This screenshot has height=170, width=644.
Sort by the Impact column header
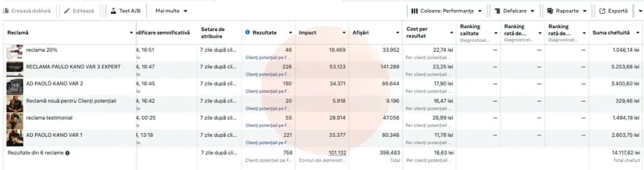[x=308, y=32]
